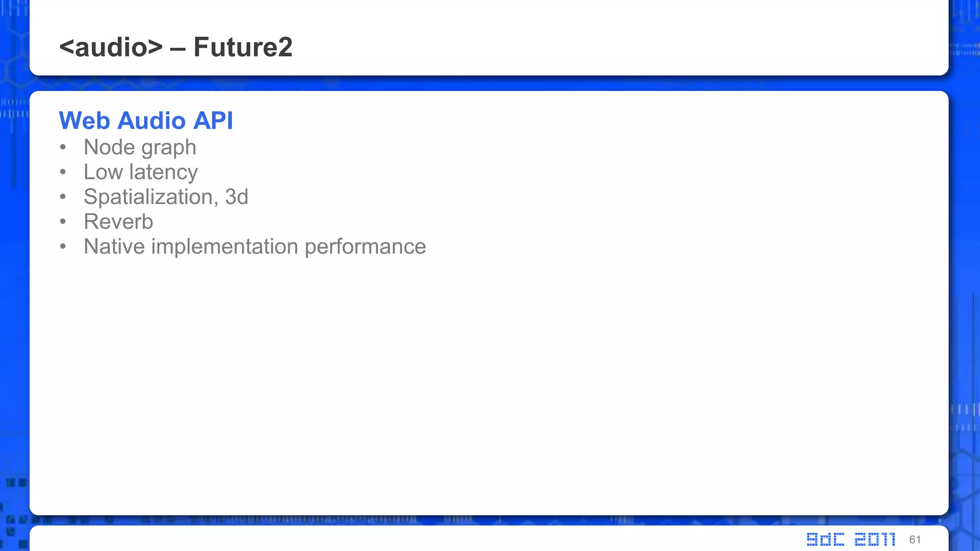Click the bullet dot beside "Spatialization, 3d"
Viewport: 980px width, 551px height.
(63, 197)
